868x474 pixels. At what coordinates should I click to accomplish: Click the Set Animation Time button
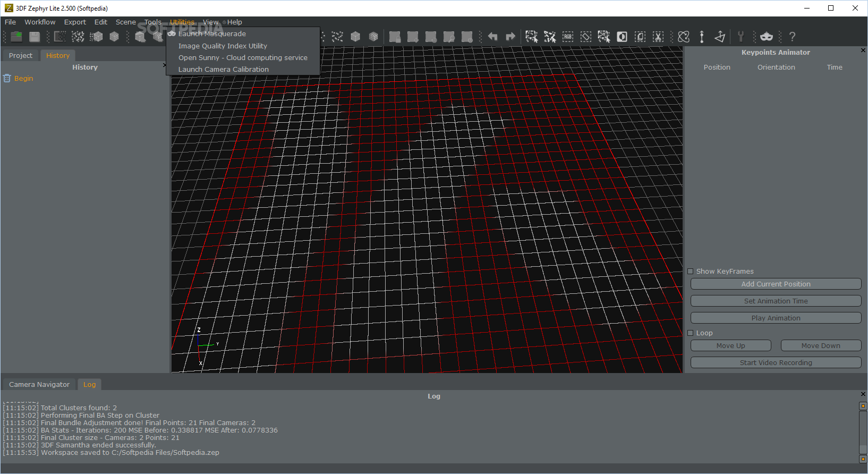(x=776, y=301)
